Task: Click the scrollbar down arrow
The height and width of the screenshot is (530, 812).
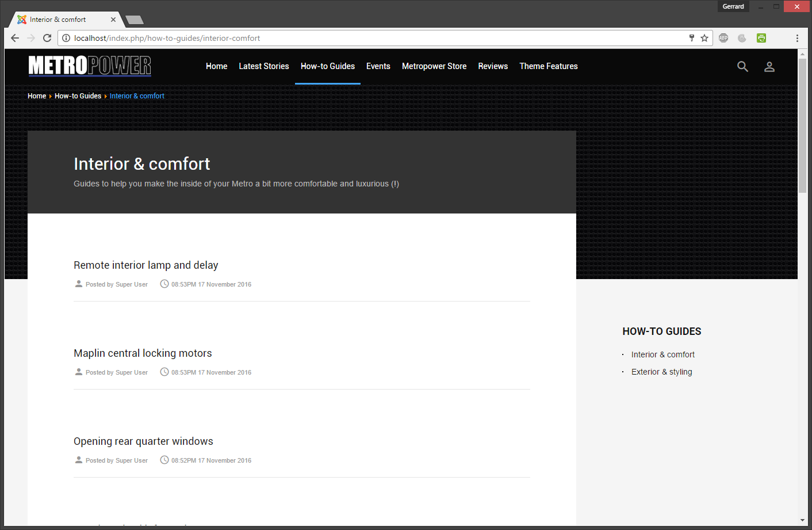Action: coord(802,520)
